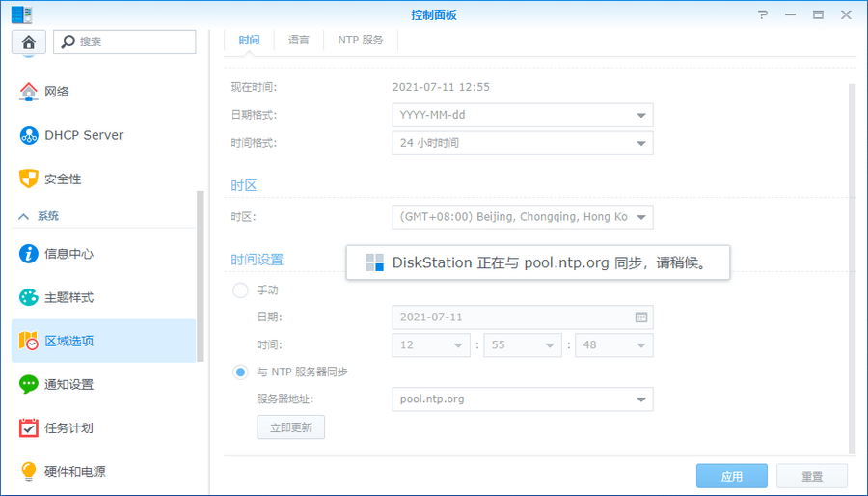Screen dimensions: 868x496
Task: Click the 应用 apply button
Action: tap(732, 476)
